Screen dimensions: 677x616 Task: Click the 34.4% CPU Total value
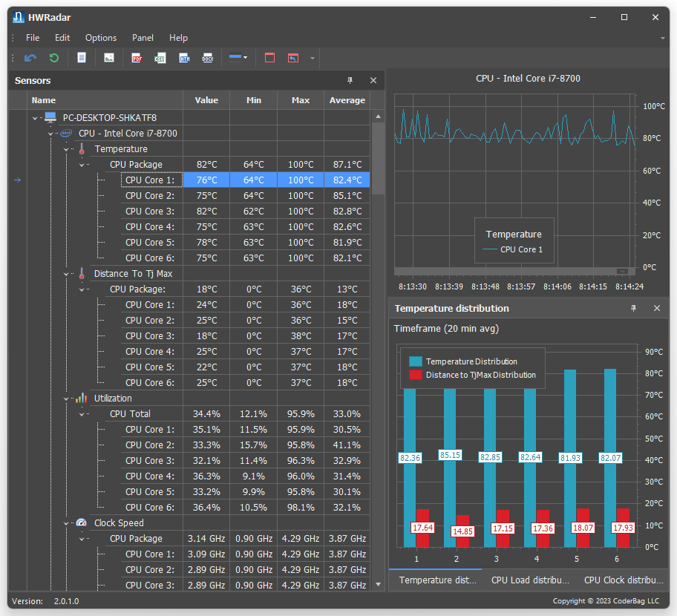[x=206, y=414]
